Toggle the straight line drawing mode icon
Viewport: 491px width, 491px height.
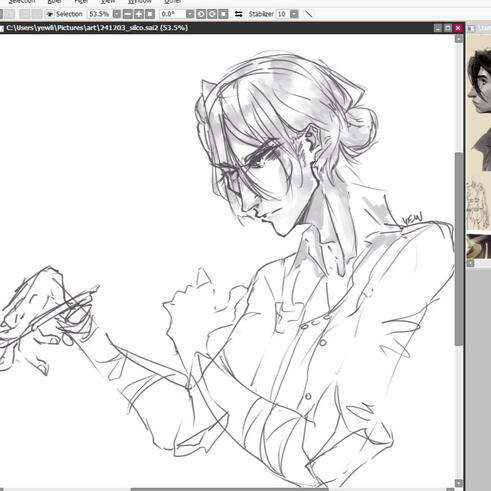(x=309, y=14)
